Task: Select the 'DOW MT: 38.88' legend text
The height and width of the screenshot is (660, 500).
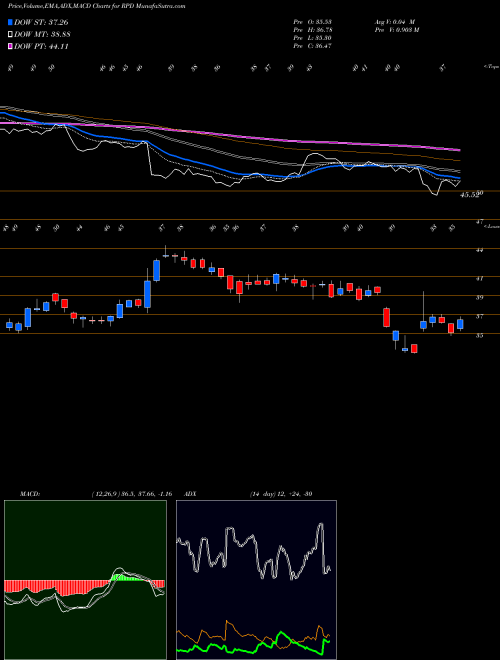Action: (42, 35)
